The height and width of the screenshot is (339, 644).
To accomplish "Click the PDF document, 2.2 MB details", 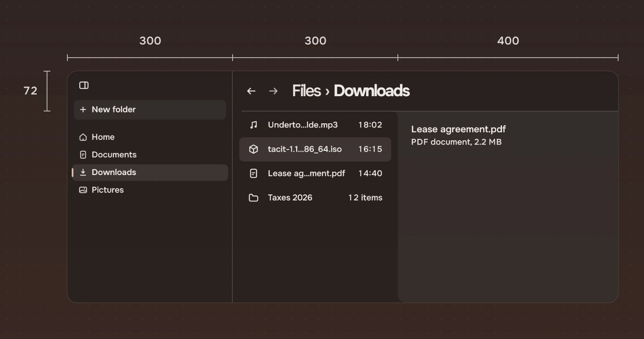I will pos(456,142).
